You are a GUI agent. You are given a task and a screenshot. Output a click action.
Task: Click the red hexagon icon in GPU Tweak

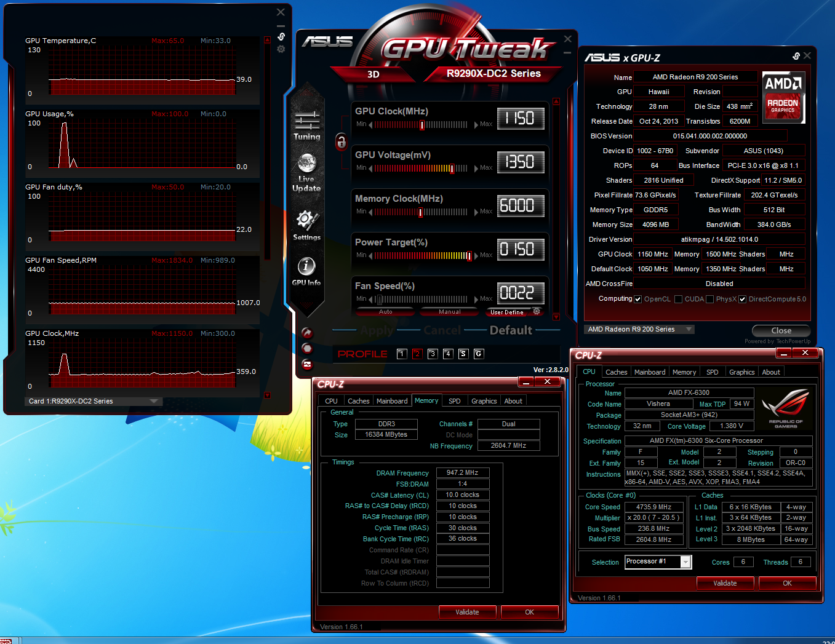[307, 348]
